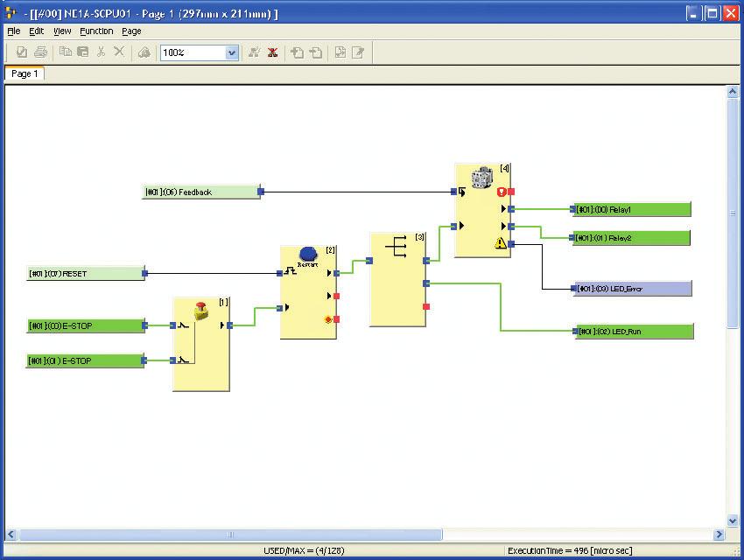Select the LED_Error output tag
Image resolution: width=744 pixels, height=560 pixels.
(633, 288)
